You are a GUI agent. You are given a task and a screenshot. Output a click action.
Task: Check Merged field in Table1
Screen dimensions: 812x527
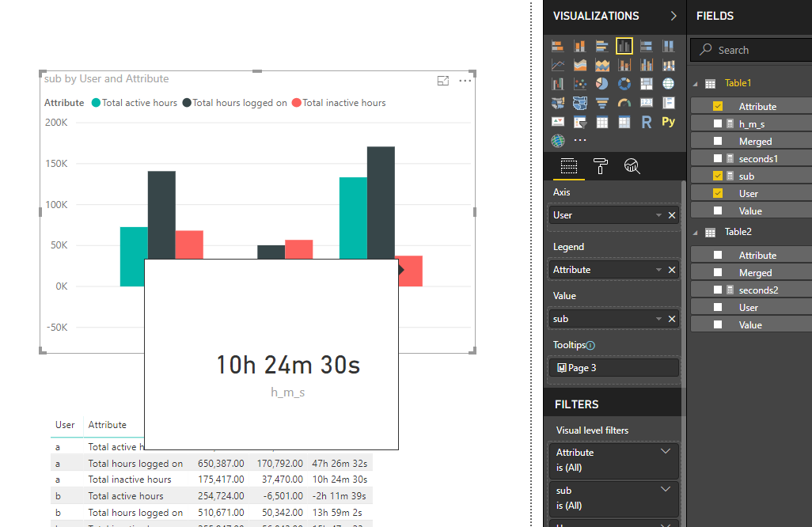tap(718, 141)
